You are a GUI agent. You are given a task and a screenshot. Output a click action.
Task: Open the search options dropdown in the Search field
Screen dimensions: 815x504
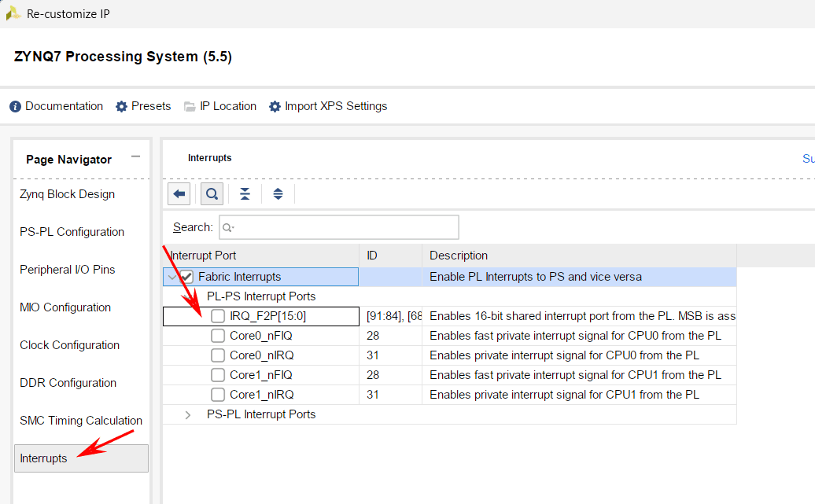[229, 227]
